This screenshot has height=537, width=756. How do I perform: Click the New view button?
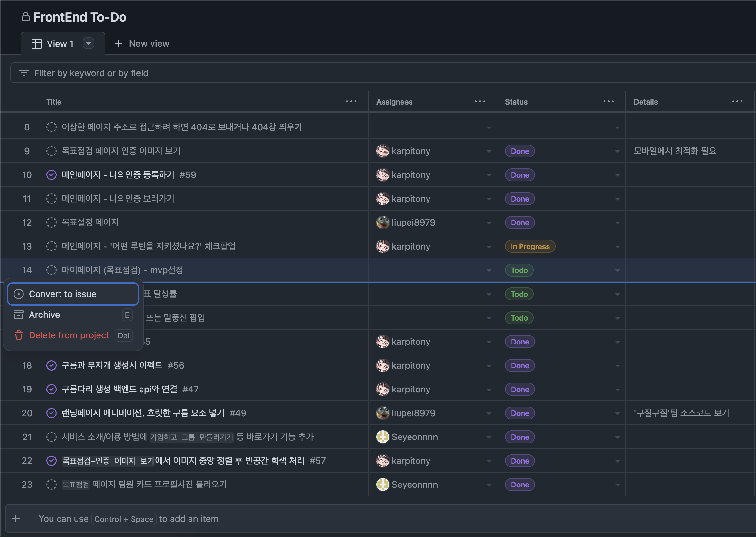pos(142,44)
